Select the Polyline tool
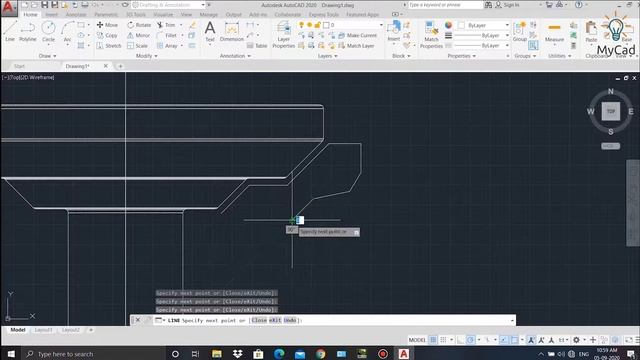Image resolution: width=640 pixels, height=360 pixels. 28,31
